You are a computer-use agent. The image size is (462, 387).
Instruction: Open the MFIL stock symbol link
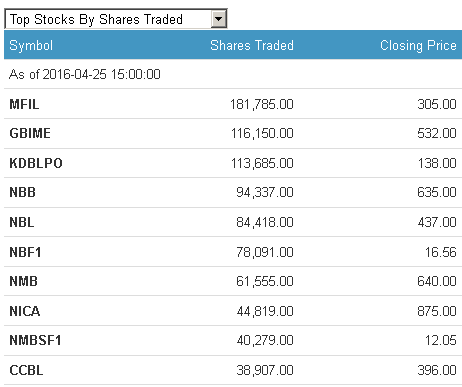pos(24,104)
